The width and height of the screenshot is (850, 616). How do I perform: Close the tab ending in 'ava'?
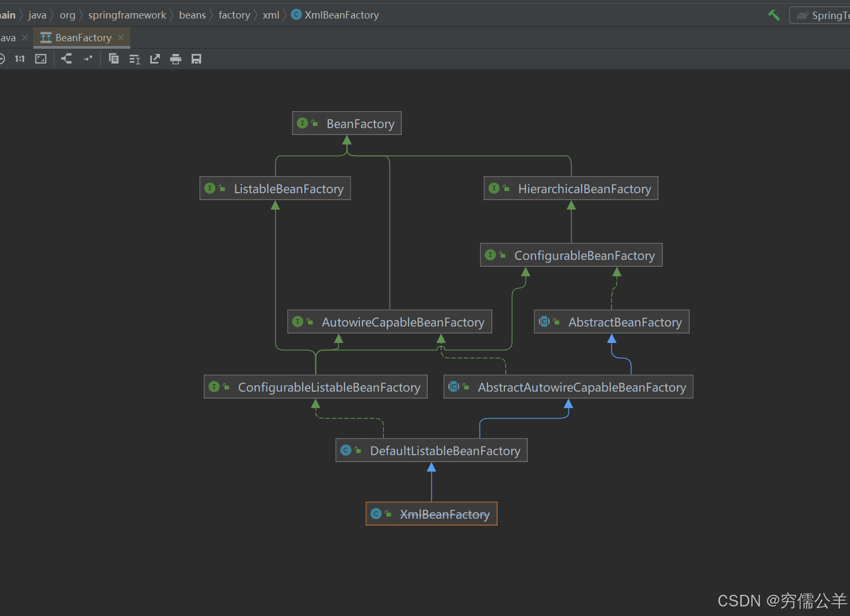[25, 38]
